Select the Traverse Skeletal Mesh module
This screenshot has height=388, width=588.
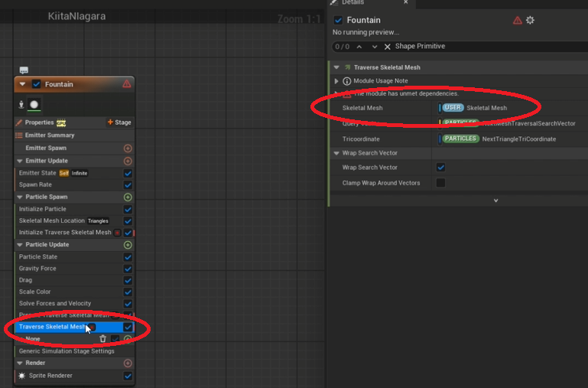point(74,327)
